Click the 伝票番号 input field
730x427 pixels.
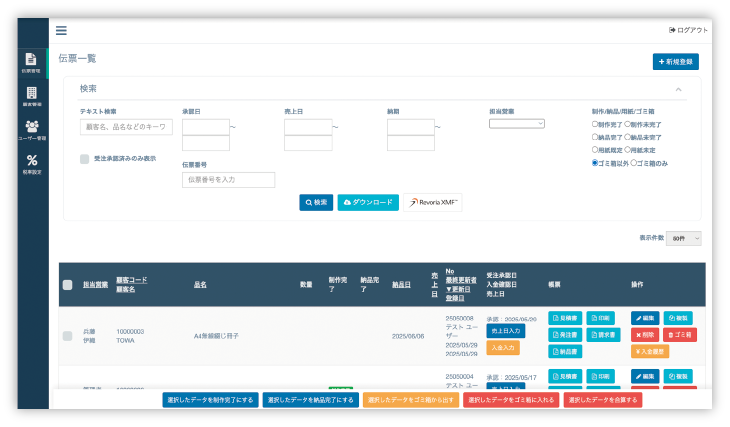(228, 180)
